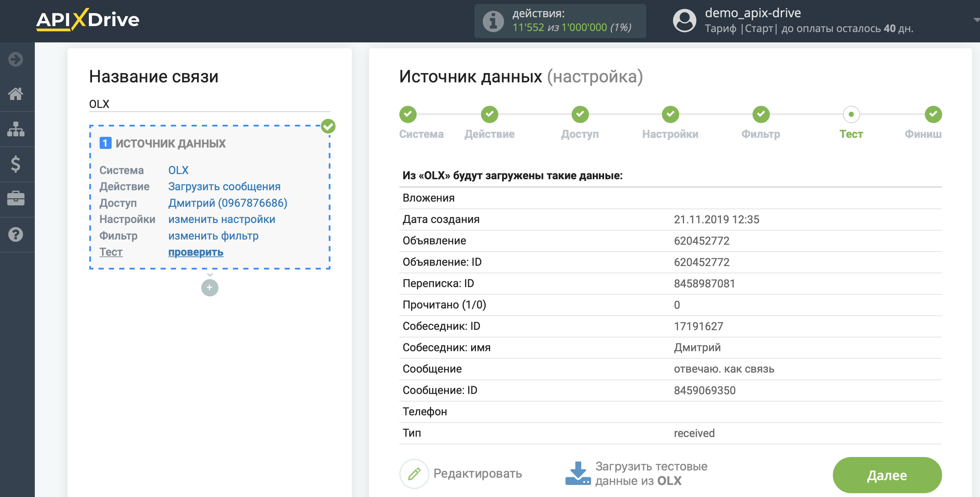Add a new block with the plus button
The height and width of the screenshot is (497, 980).
pos(210,288)
